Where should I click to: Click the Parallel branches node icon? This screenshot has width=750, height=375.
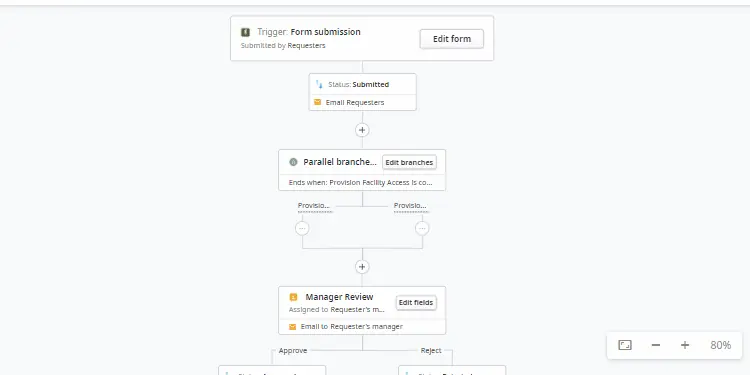pyautogui.click(x=293, y=162)
